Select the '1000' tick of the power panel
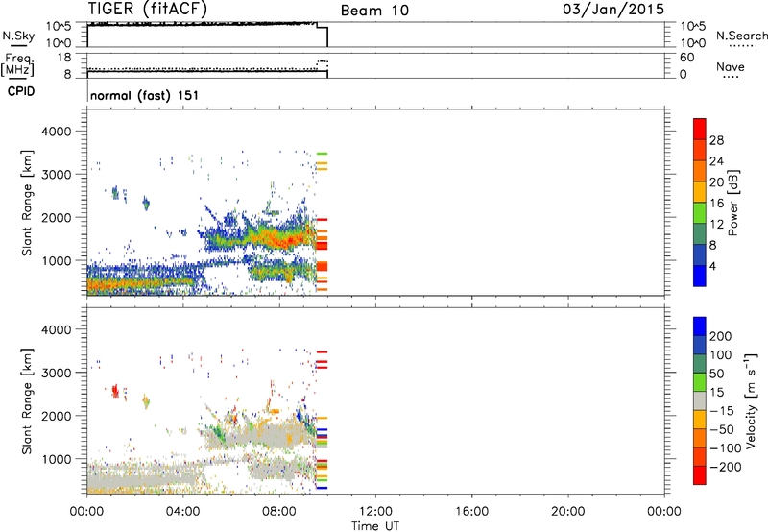The height and width of the screenshot is (532, 768). [x=56, y=260]
